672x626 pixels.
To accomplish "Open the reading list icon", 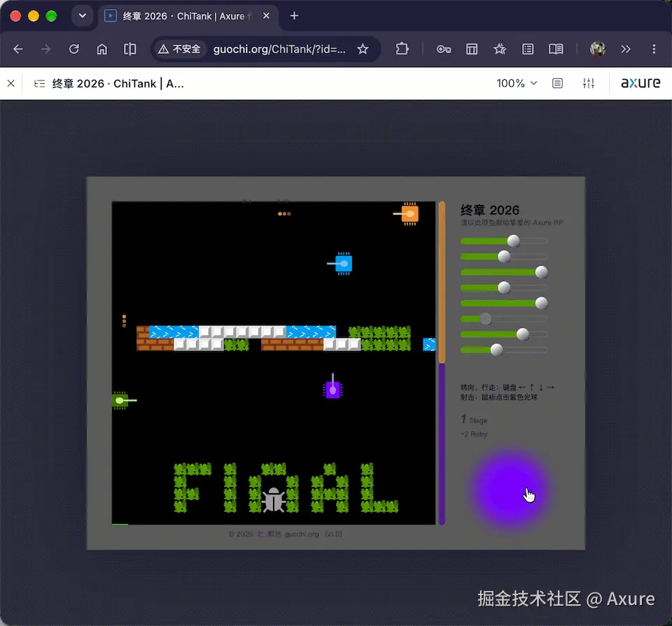I will point(528,49).
